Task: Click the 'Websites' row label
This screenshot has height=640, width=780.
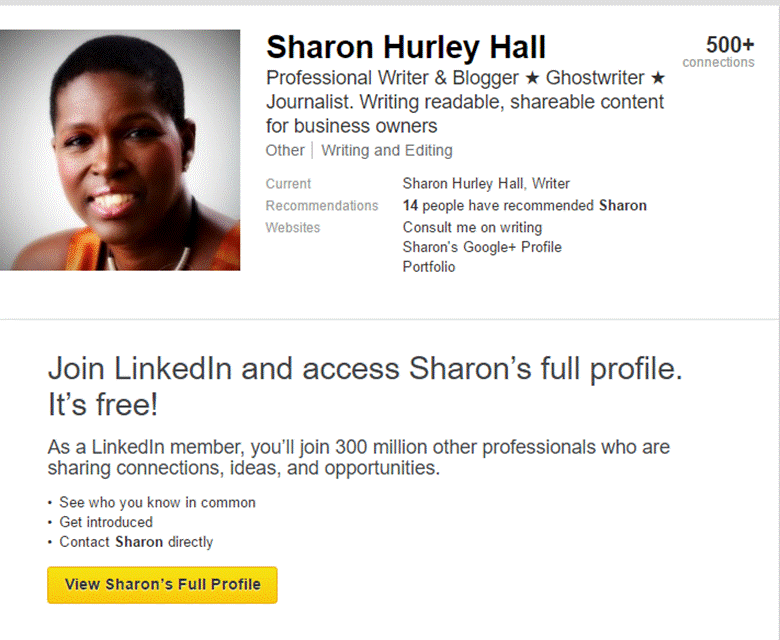Action: 293,228
